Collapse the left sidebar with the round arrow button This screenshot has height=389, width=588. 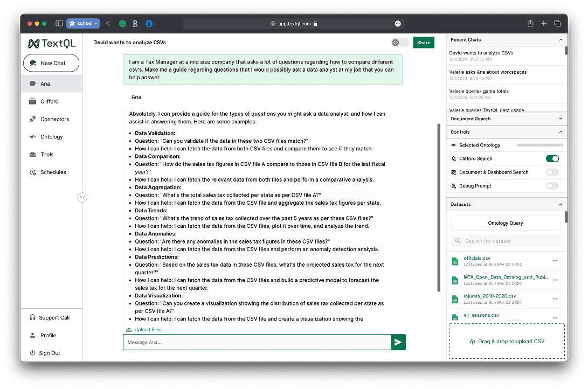click(x=82, y=197)
